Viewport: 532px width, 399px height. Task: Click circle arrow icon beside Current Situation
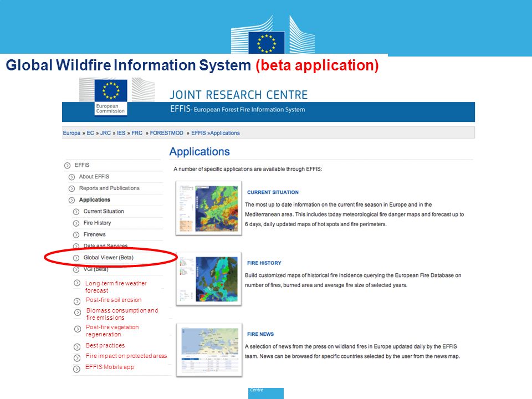click(76, 212)
